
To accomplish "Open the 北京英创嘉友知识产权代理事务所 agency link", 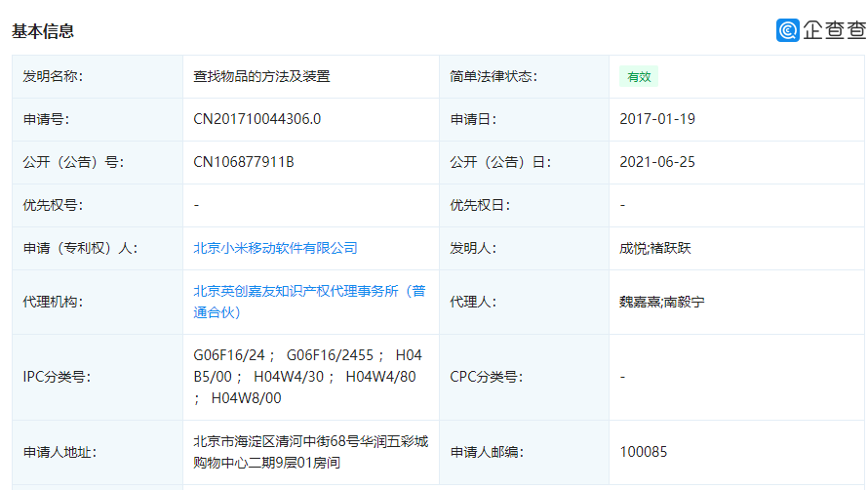I will (x=309, y=302).
